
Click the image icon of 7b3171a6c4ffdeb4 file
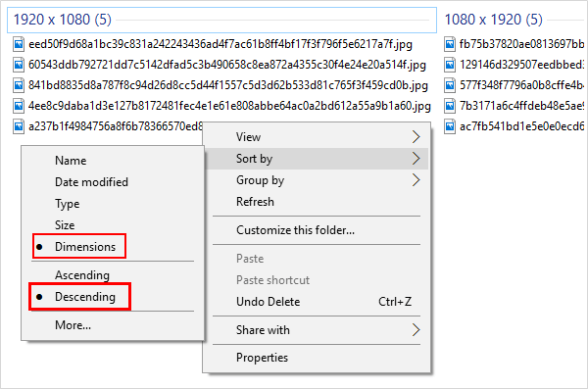tap(450, 106)
